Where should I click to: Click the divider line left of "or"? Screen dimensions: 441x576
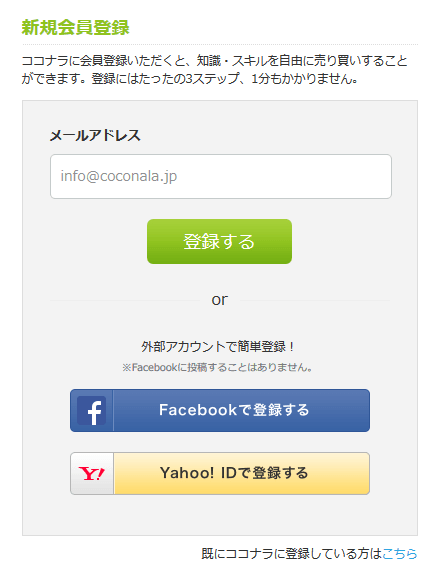tap(125, 300)
